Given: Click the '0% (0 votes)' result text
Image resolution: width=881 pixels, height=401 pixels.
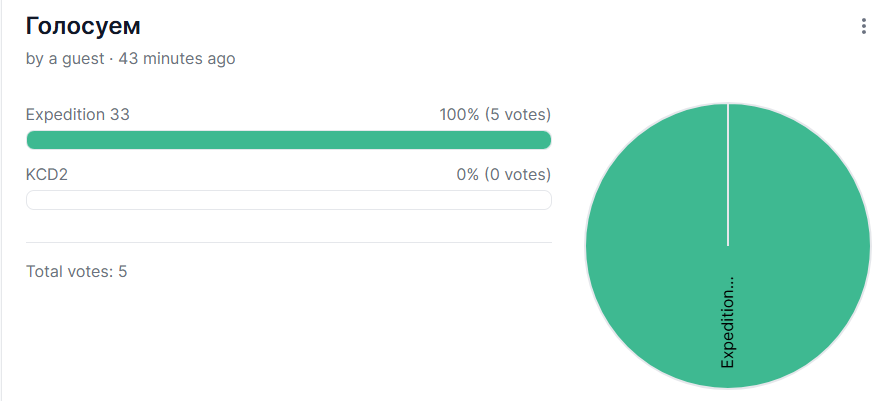Looking at the screenshot, I should (503, 175).
